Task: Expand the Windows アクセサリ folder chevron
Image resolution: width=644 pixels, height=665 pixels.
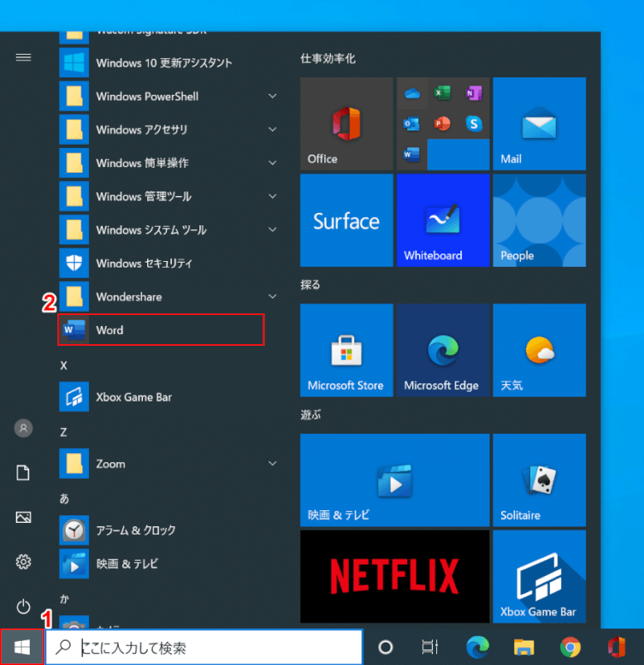Action: coord(273,130)
